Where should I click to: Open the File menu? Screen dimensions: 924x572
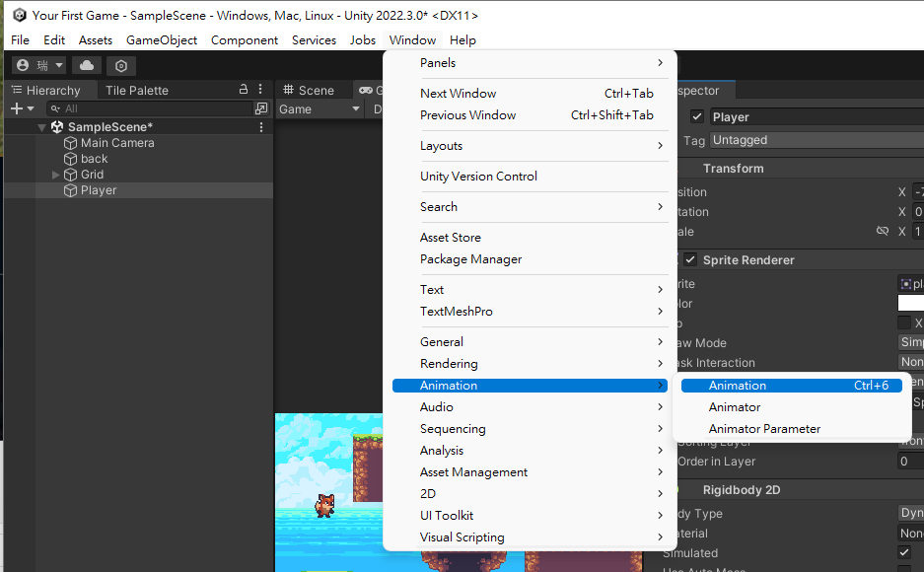pos(20,40)
